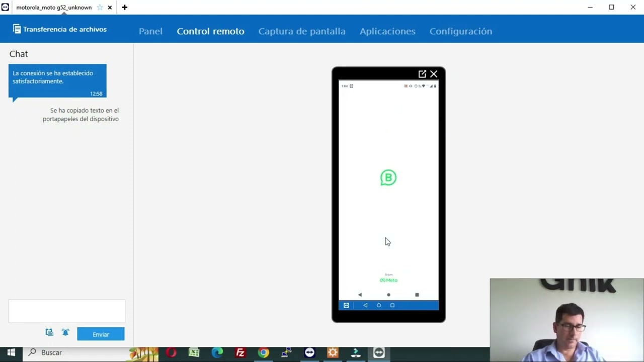644x362 pixels.
Task: Click recents square in blue control bar
Action: point(392,305)
